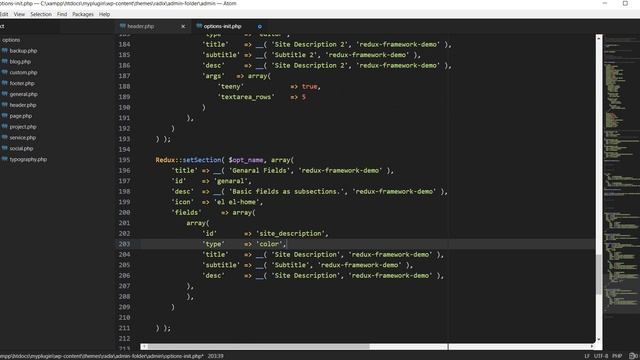This screenshot has height=360, width=640.
Task: Click the file icon beside custom.php
Action: point(4,72)
